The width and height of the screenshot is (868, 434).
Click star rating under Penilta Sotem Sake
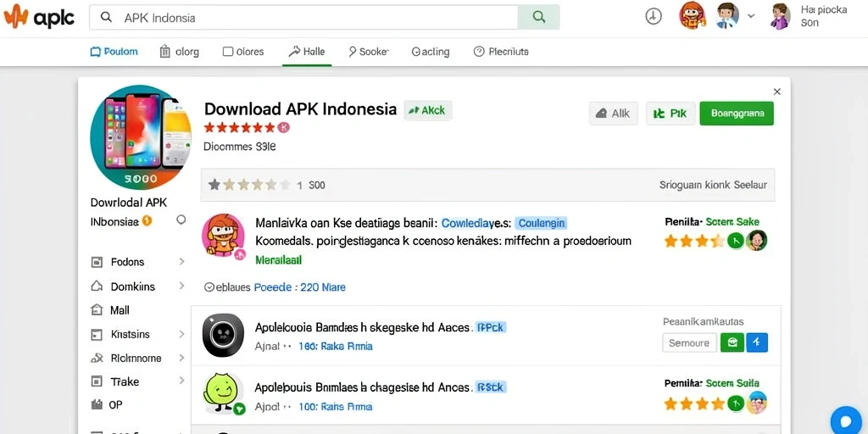tap(694, 241)
